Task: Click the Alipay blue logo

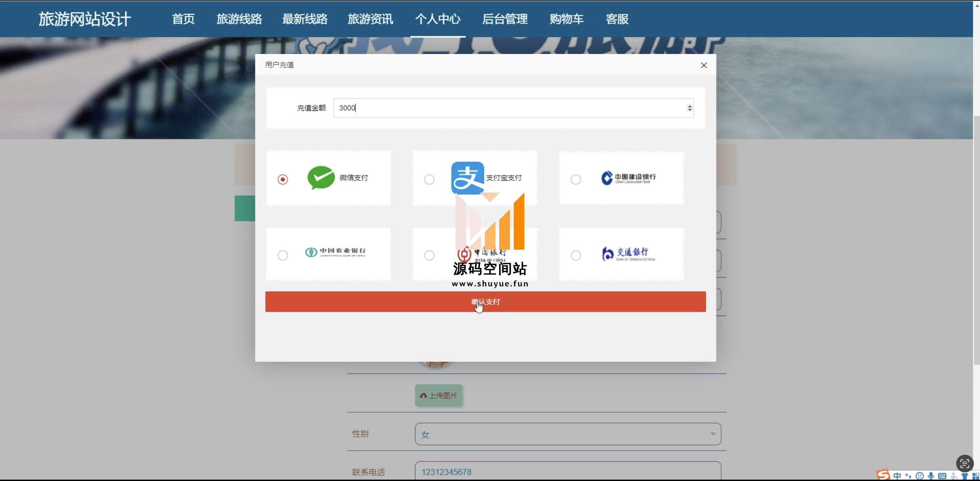Action: pyautogui.click(x=468, y=178)
